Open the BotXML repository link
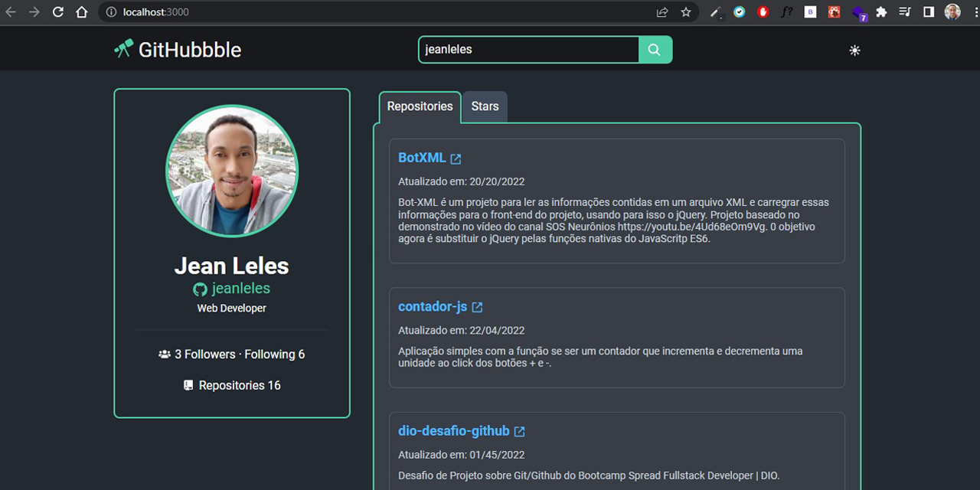The height and width of the screenshot is (490, 980). click(x=421, y=157)
